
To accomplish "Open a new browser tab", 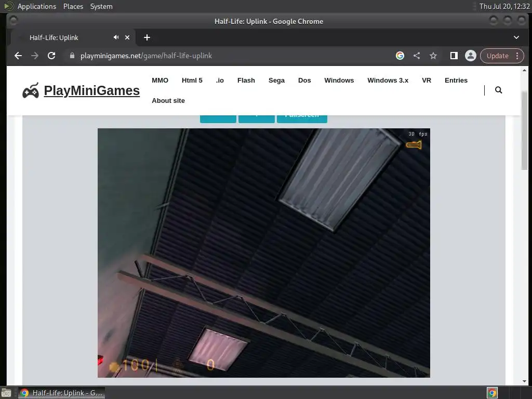I will coord(147,37).
